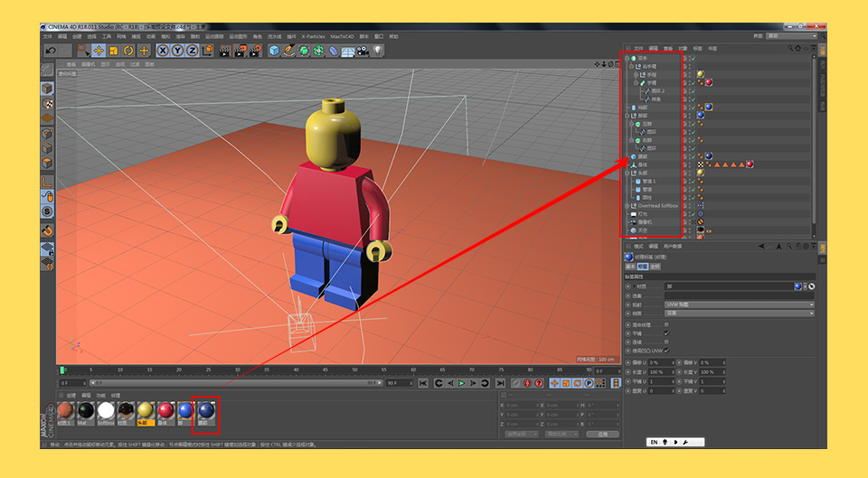Select the red body material
Image resolution: width=868 pixels, height=478 pixels.
(165, 412)
